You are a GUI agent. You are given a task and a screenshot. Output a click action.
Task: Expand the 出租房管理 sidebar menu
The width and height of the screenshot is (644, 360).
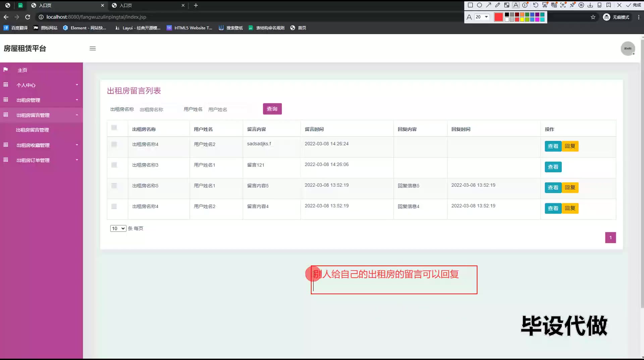(x=41, y=100)
